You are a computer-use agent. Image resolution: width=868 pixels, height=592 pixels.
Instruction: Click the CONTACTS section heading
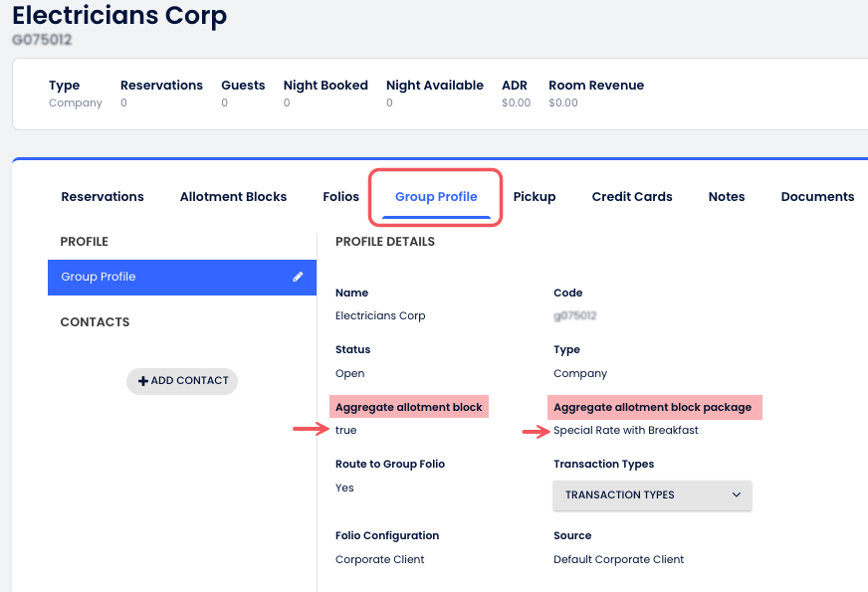(95, 322)
